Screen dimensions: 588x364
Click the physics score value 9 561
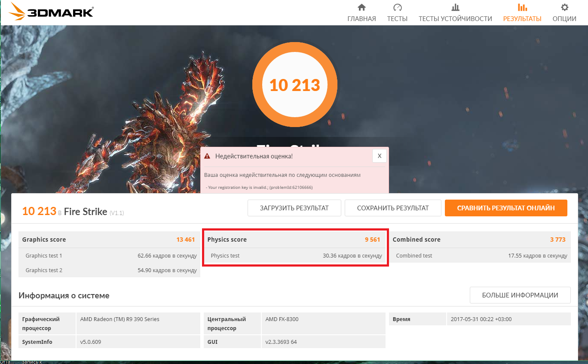point(373,240)
